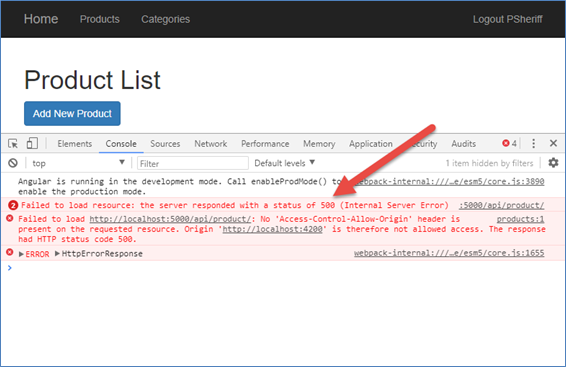566x367 pixels.
Task: Open the Default levels dropdown
Action: pos(284,163)
